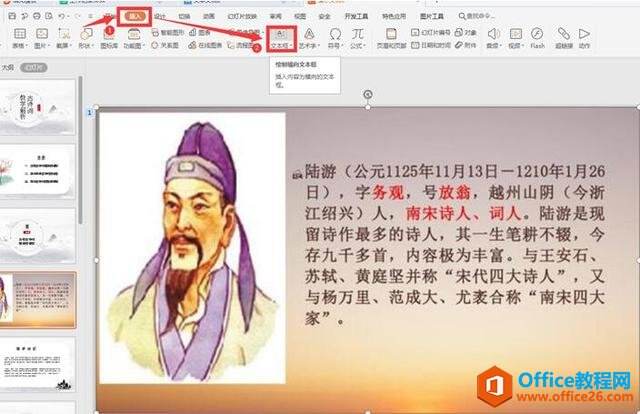Expand the 视频 video dropdown arrow
This screenshot has width=640, height=414.
pyautogui.click(x=522, y=46)
